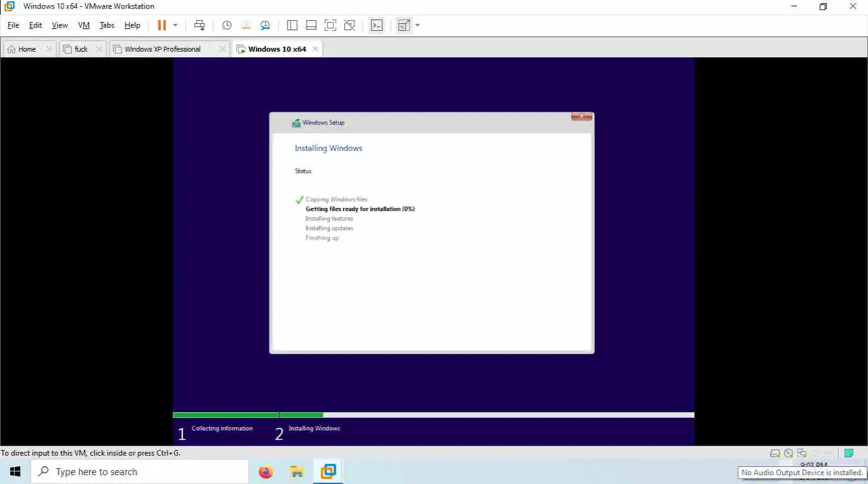This screenshot has height=484, width=868.
Task: Click the CD/DVD device status icon
Action: (x=789, y=453)
